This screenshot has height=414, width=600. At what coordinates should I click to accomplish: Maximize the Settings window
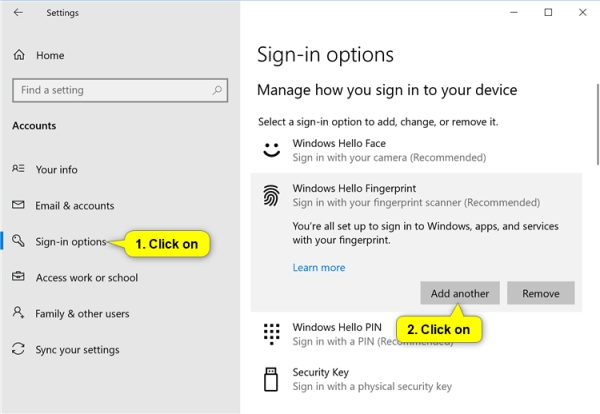tap(548, 13)
